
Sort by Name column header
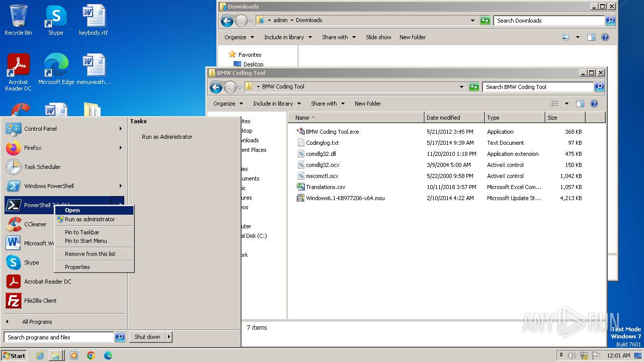pyautogui.click(x=356, y=118)
